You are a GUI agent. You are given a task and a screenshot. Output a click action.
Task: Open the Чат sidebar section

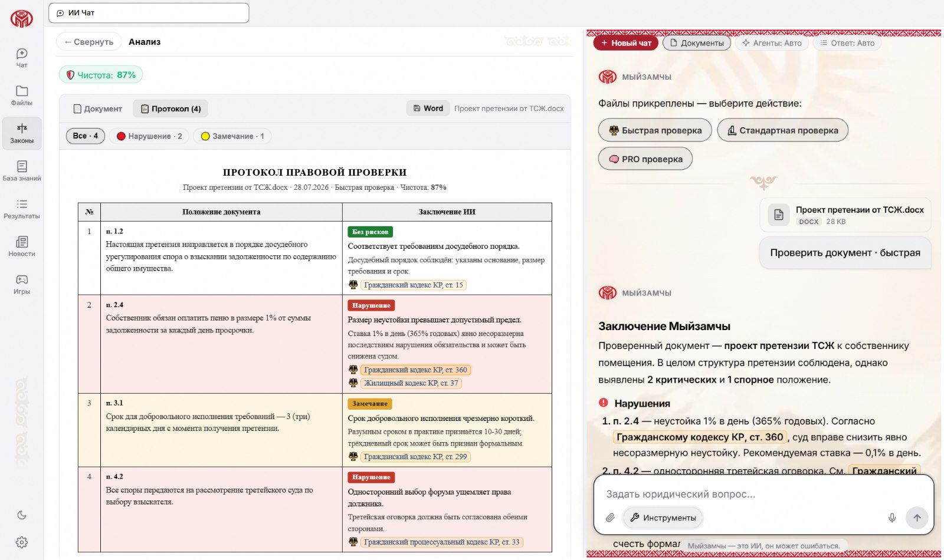[x=22, y=58]
